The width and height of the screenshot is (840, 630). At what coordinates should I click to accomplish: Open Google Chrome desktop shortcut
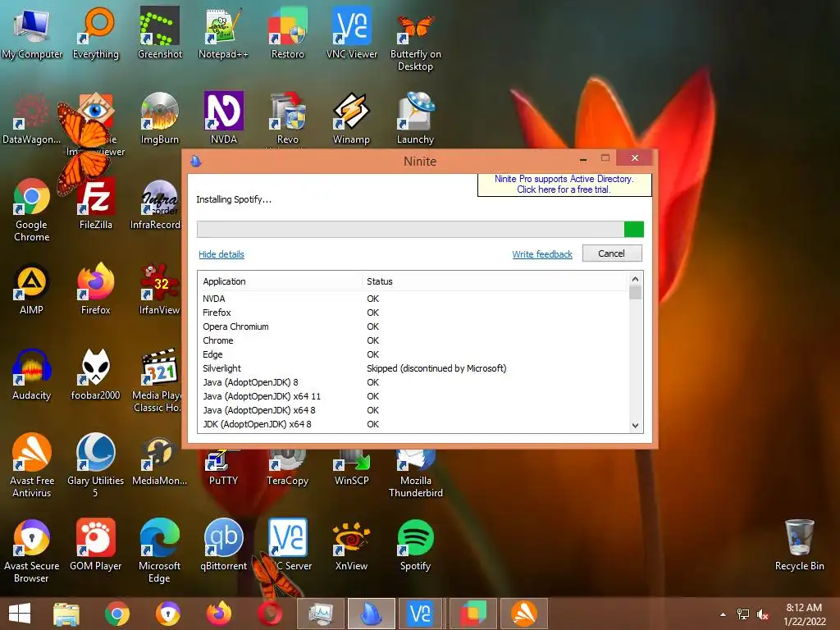32,209
